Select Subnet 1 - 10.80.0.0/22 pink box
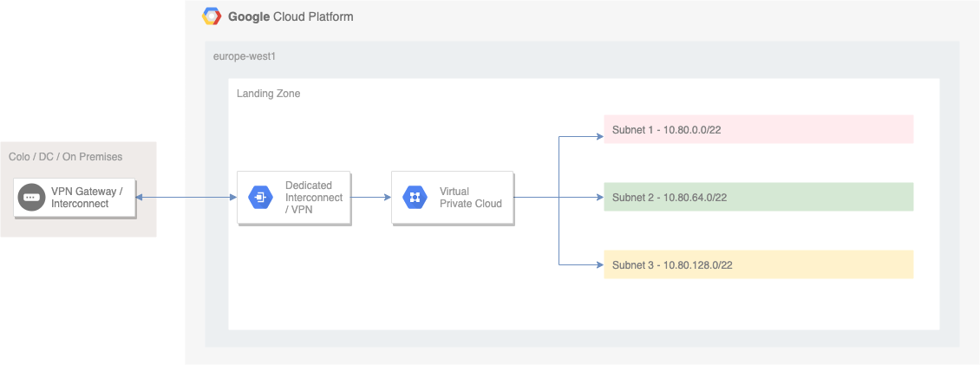This screenshot has height=365, width=980. (759, 129)
